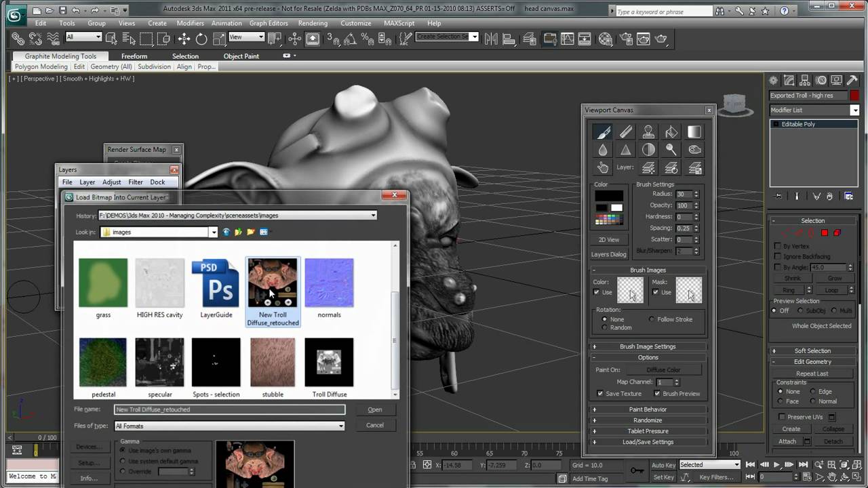Select the Edge constraint radio button

(812, 392)
